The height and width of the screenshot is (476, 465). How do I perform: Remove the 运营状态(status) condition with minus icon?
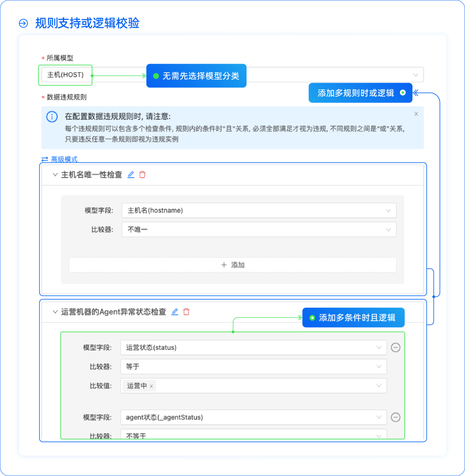pyautogui.click(x=396, y=347)
